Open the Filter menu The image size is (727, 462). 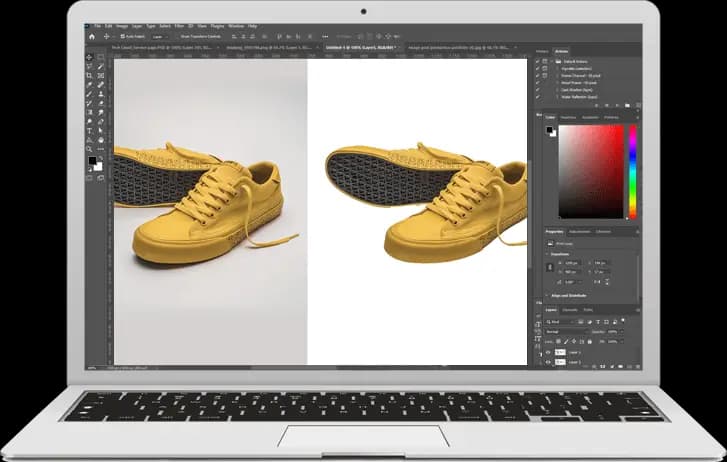[179, 26]
